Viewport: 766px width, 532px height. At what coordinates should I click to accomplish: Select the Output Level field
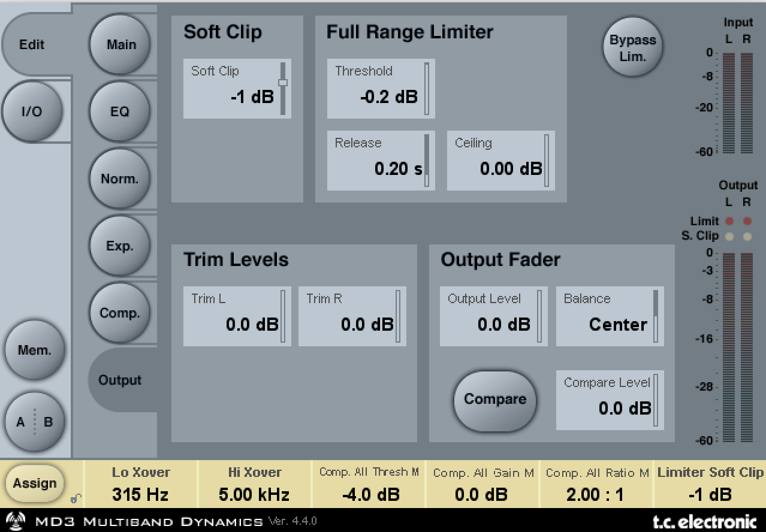pos(494,316)
